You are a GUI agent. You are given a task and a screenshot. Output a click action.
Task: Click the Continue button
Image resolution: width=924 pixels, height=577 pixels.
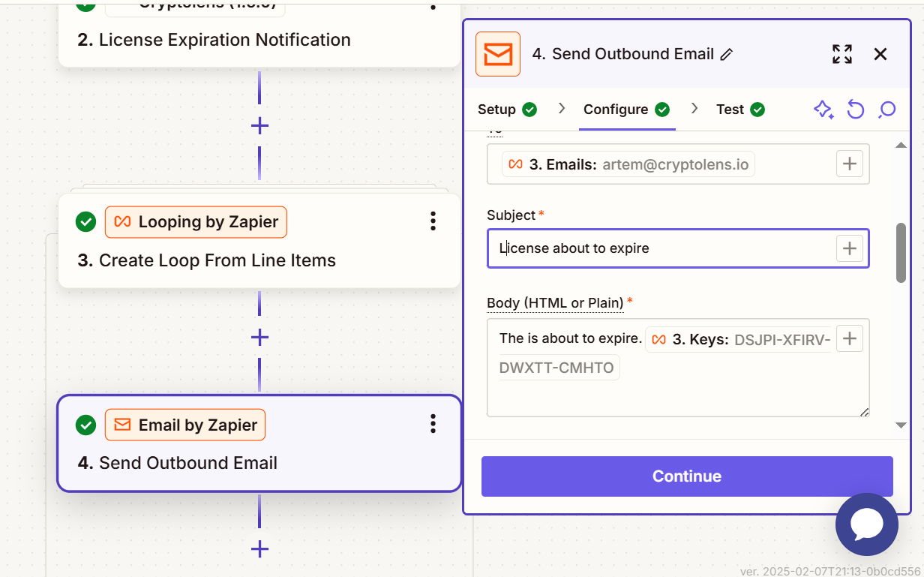[x=687, y=476]
